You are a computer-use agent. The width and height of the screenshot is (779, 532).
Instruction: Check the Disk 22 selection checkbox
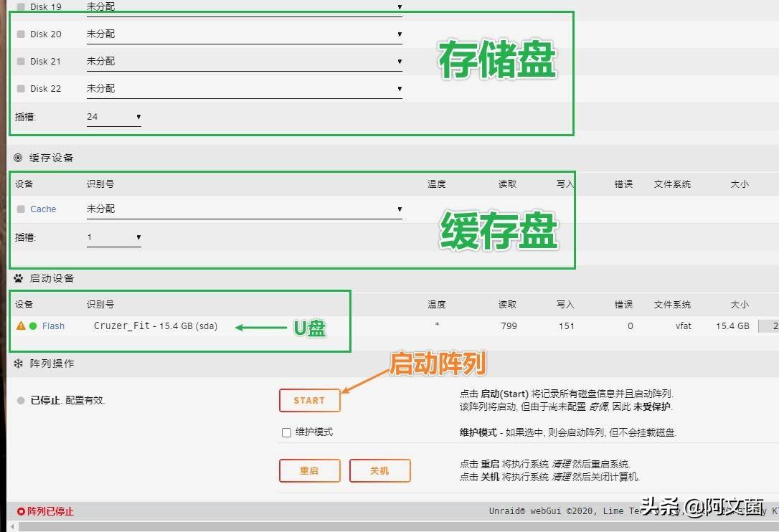20,88
